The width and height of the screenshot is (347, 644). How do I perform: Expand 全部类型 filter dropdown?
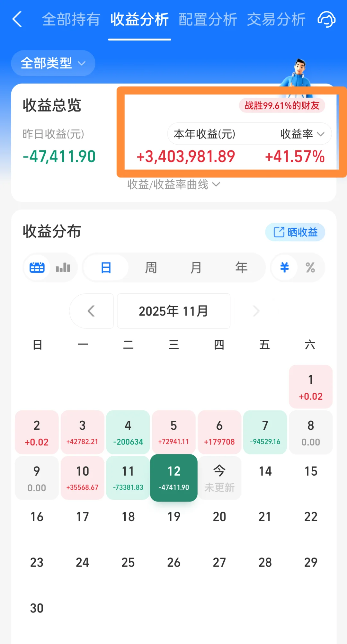(x=53, y=63)
